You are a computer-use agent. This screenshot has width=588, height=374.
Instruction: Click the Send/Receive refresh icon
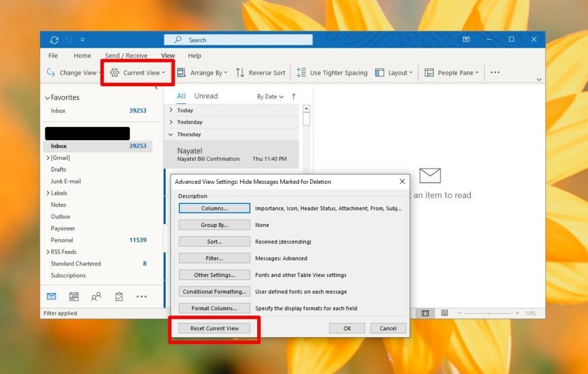(54, 39)
